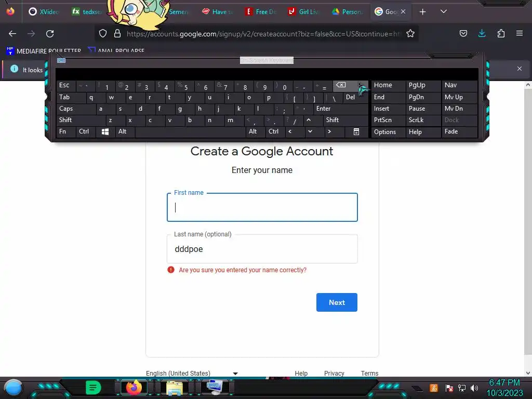Click the blue Next button
532x399 pixels.
coord(337,302)
